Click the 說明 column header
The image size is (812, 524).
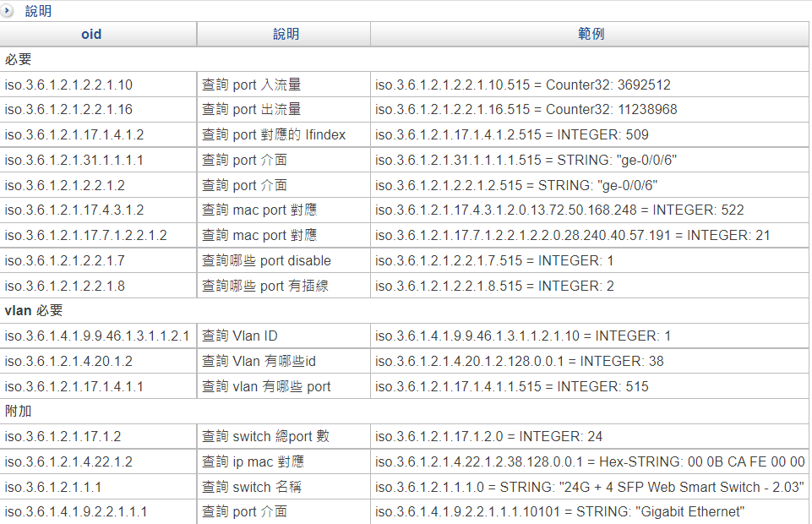point(285,35)
